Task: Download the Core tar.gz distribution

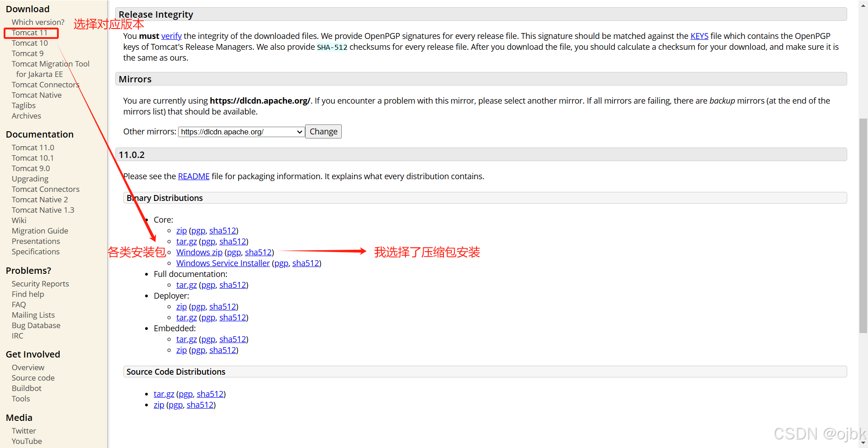Action: (x=186, y=242)
